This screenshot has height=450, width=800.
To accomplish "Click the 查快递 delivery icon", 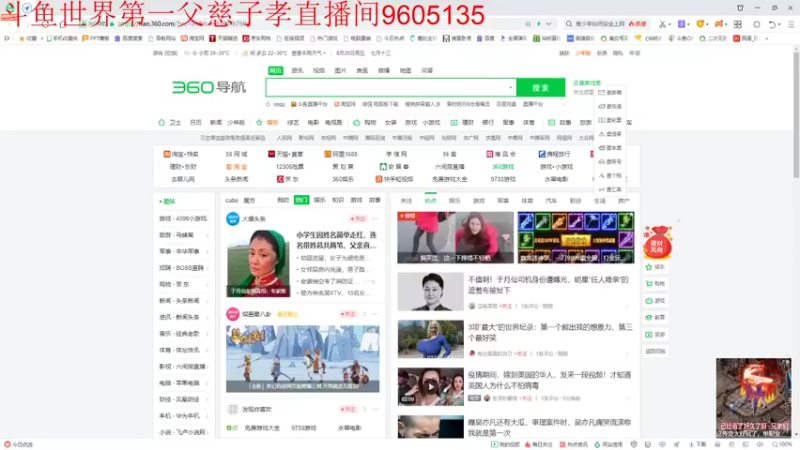I will (602, 106).
